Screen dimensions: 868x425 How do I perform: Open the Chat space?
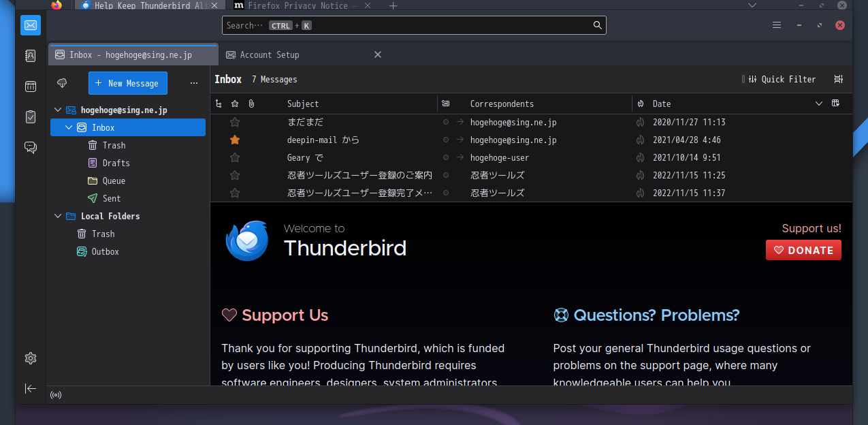(31, 147)
